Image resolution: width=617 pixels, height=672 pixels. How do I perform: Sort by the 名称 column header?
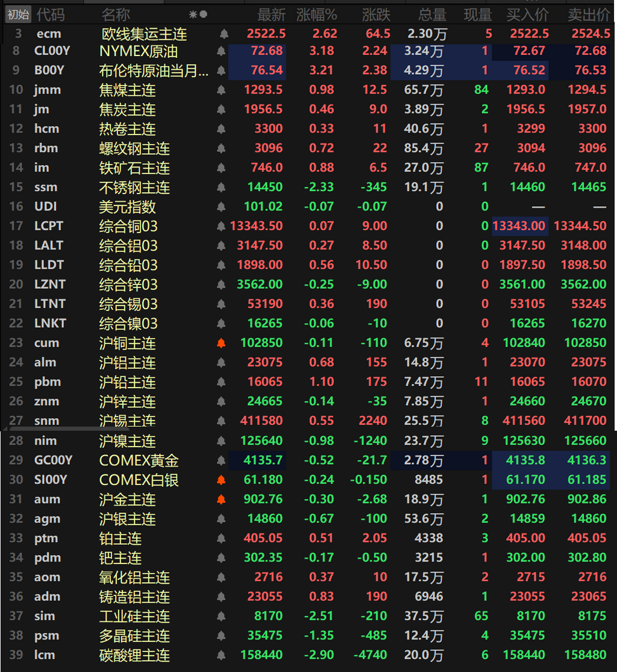pos(116,15)
